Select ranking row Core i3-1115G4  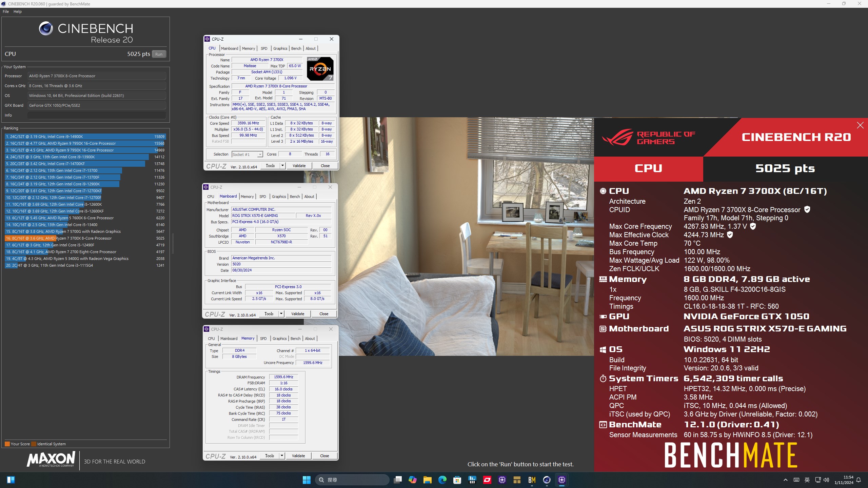click(85, 265)
